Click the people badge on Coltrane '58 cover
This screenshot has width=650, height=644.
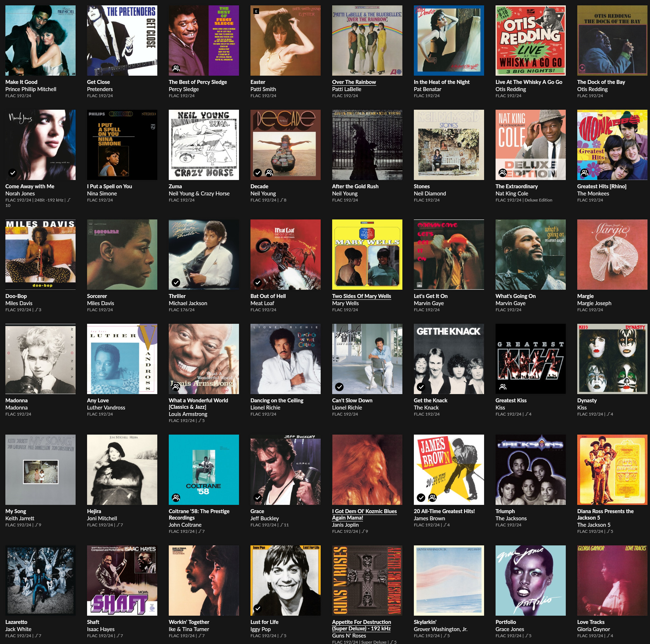(x=176, y=498)
